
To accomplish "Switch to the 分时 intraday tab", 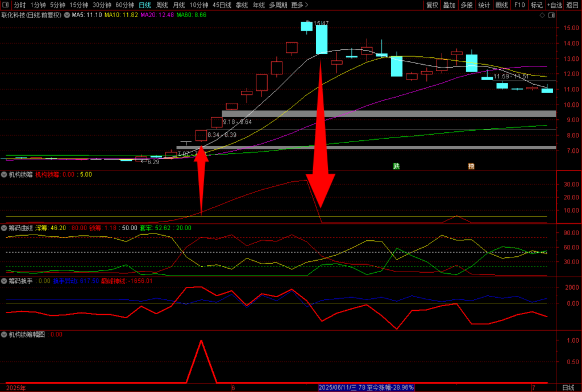I will pyautogui.click(x=20, y=5).
